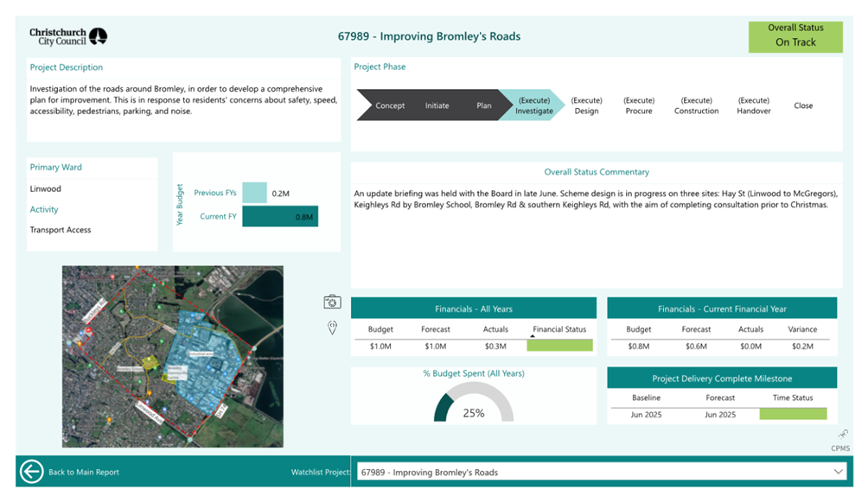Click the green Financial Status indicator bar

pyautogui.click(x=559, y=346)
